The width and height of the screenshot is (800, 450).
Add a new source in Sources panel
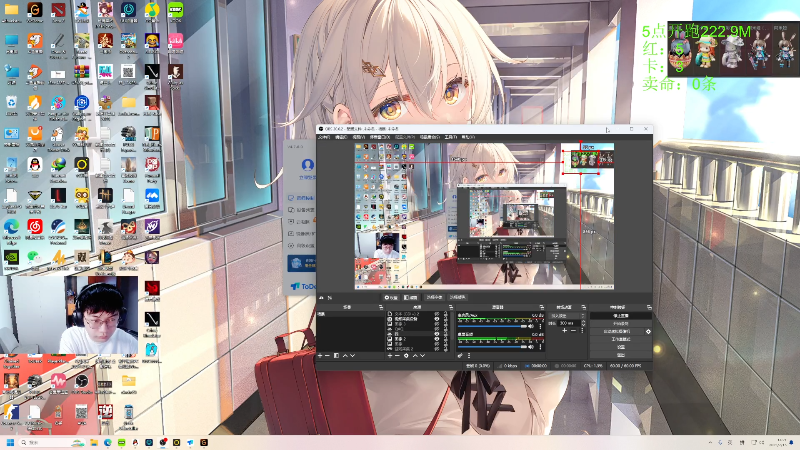tap(390, 355)
